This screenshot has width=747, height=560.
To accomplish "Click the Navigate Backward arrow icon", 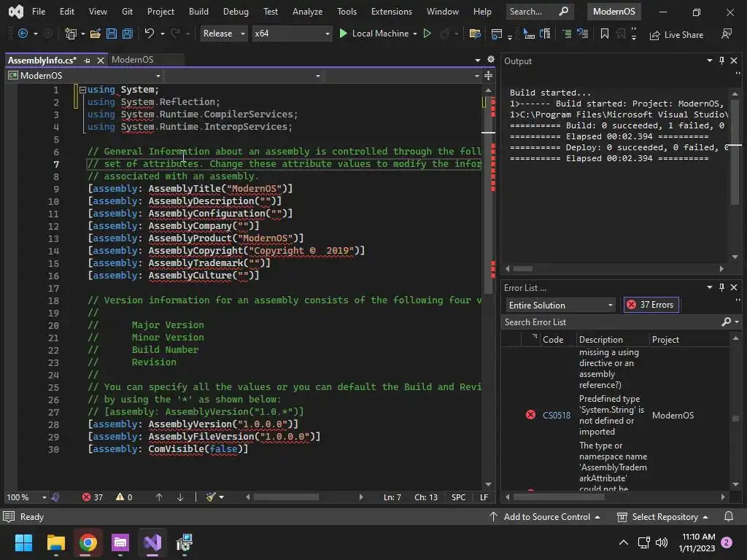I will click(23, 34).
